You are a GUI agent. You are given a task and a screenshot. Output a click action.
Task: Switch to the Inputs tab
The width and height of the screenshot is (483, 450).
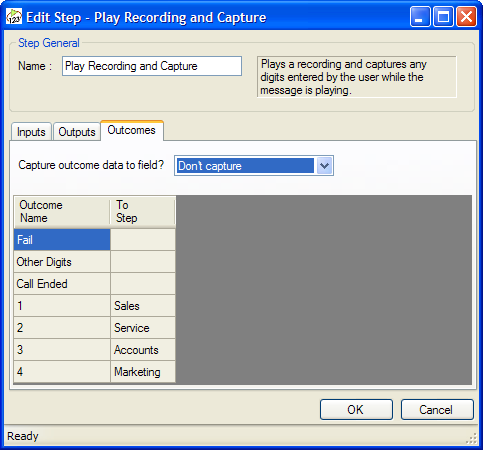pos(31,132)
